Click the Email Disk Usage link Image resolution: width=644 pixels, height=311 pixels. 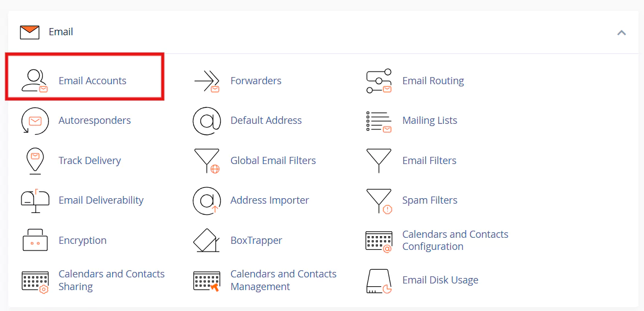coord(441,280)
